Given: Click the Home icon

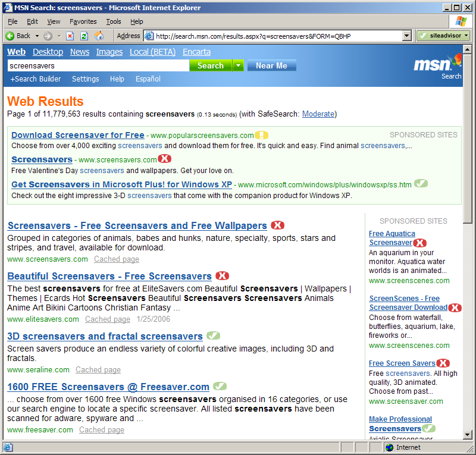Looking at the screenshot, I should 99,36.
